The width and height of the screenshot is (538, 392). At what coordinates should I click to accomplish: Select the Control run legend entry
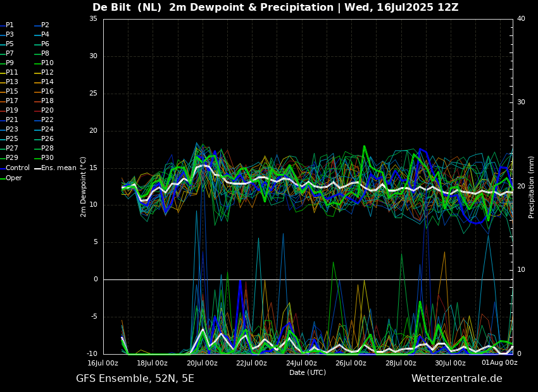[x=17, y=168]
